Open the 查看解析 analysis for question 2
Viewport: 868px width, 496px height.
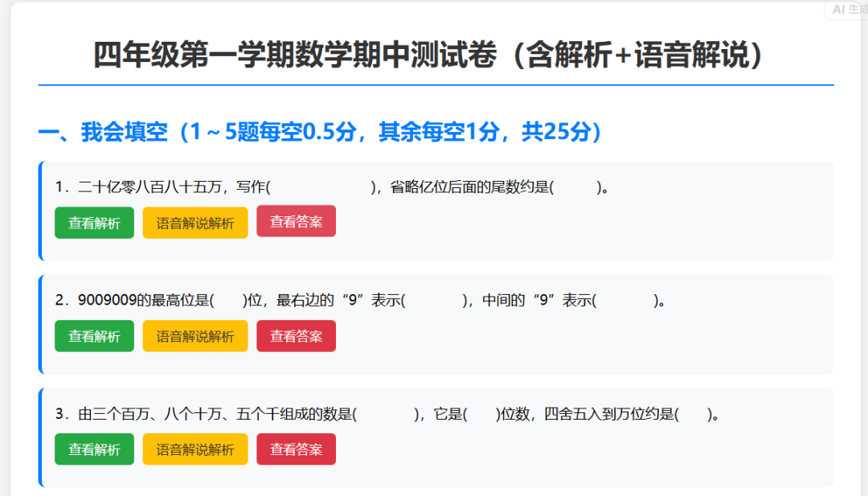[x=93, y=336]
